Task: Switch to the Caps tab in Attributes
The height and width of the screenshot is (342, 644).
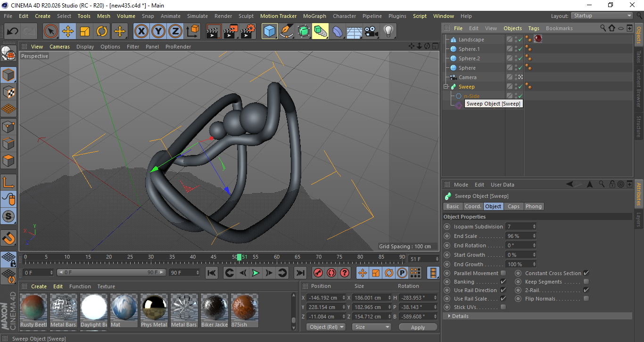Action: (x=514, y=206)
